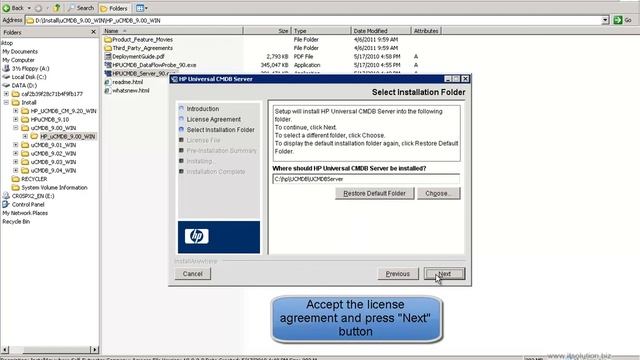Click the address bar path field
The width and height of the screenshot is (640, 360).
(314, 20)
